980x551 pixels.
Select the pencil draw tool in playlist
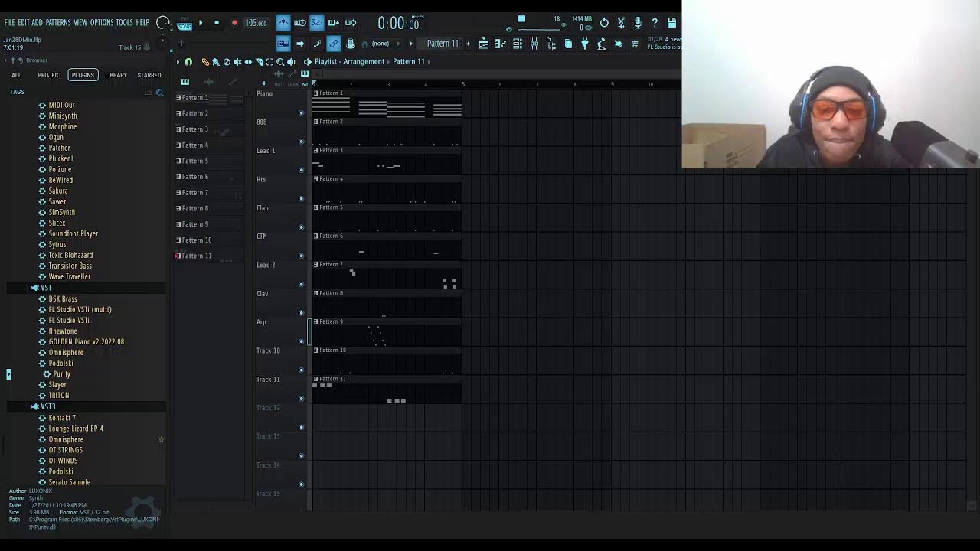coord(205,62)
